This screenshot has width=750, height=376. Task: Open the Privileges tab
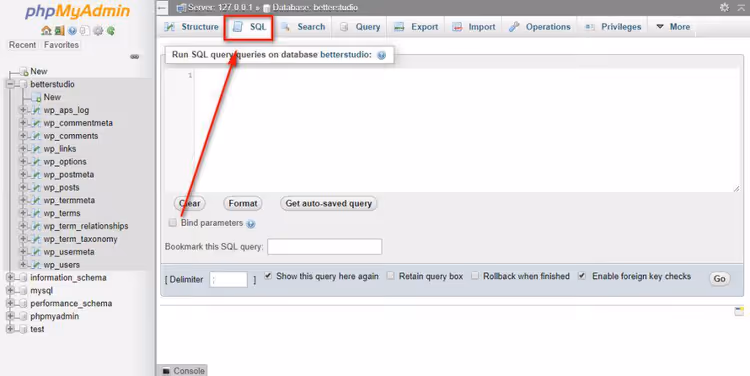(x=613, y=27)
